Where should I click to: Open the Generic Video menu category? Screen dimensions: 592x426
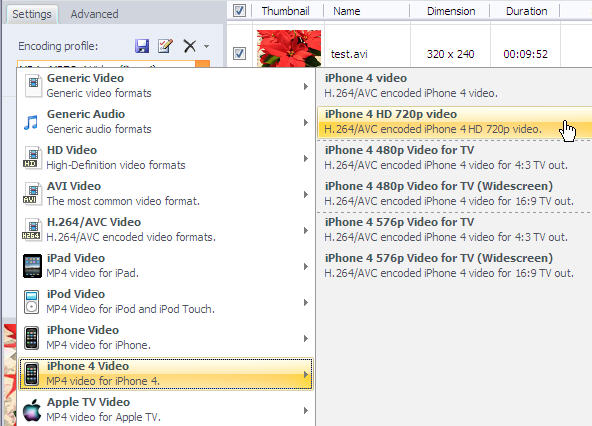(166, 86)
